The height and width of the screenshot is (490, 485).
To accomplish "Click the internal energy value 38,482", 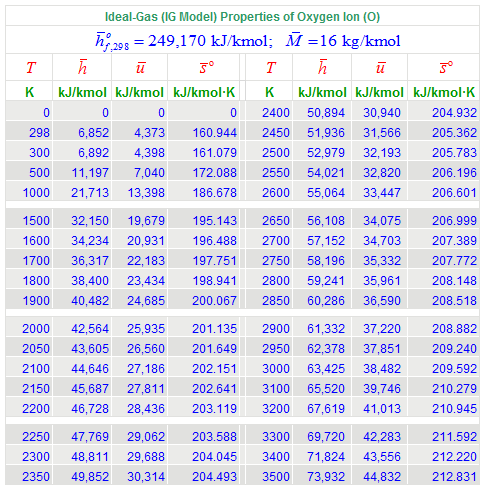I will pyautogui.click(x=382, y=369).
